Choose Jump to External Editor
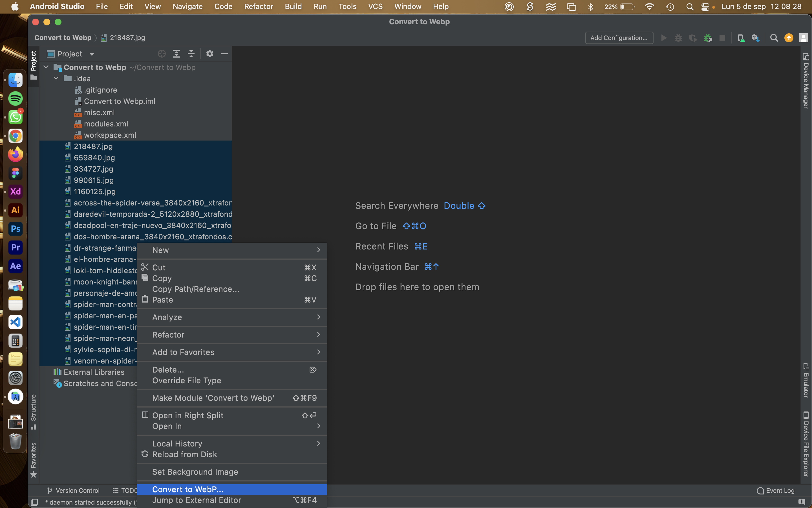 coord(232,500)
